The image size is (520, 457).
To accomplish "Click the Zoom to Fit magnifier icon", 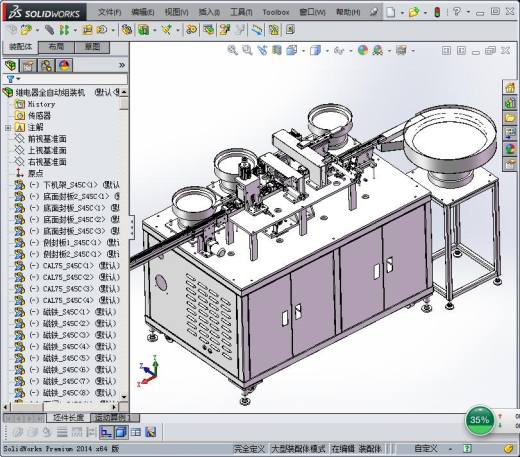I will (232, 50).
